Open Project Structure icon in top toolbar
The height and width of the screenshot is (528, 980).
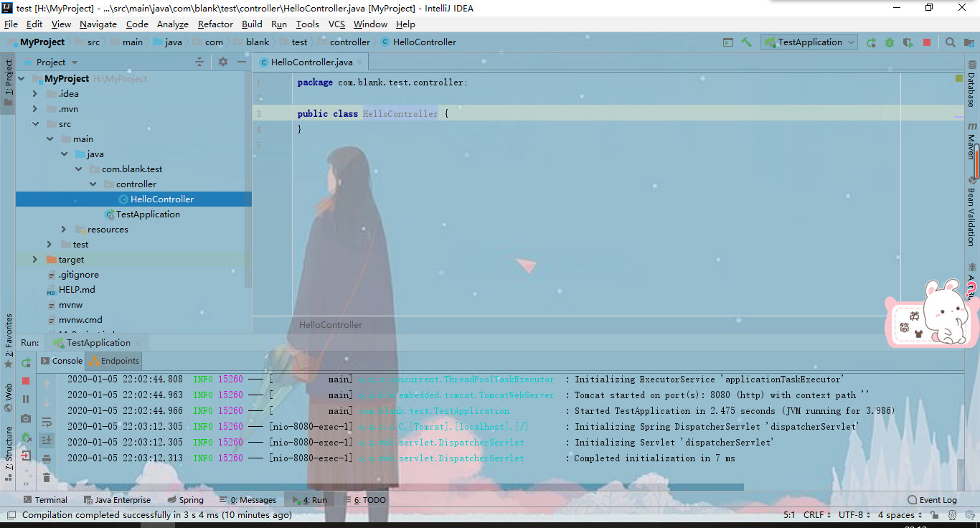point(969,42)
